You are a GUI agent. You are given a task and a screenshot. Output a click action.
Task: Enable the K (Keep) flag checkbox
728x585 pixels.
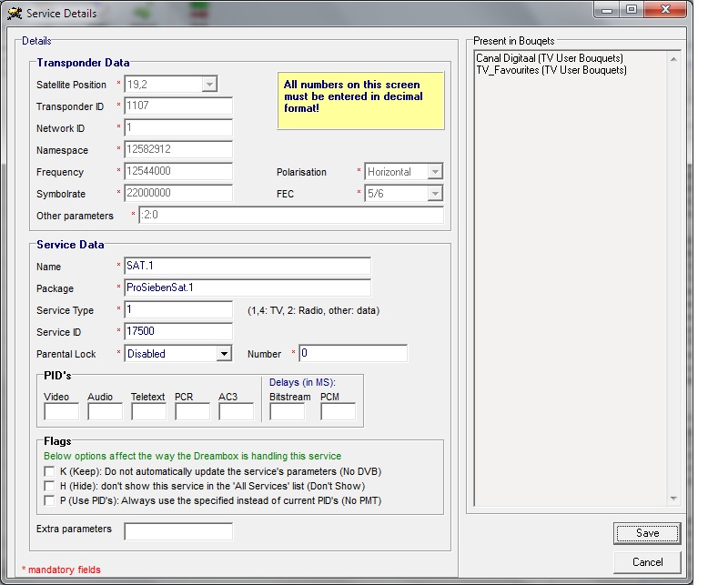(x=49, y=471)
